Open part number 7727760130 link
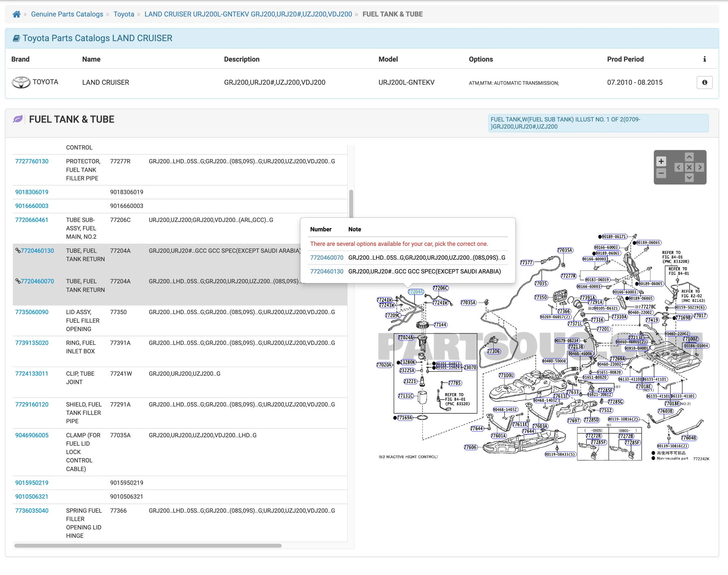Viewport: 728px width, 575px height. point(32,161)
